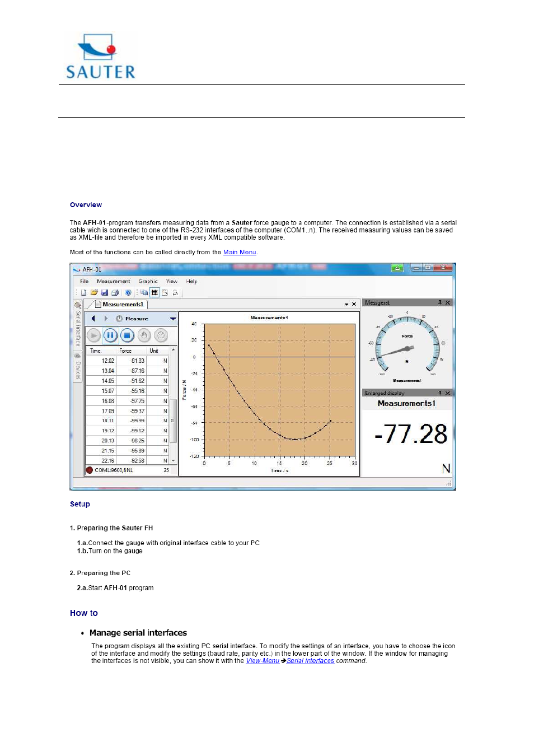The height and width of the screenshot is (756, 534).
Task: Open the Serial Interface side tab
Action: [78, 324]
